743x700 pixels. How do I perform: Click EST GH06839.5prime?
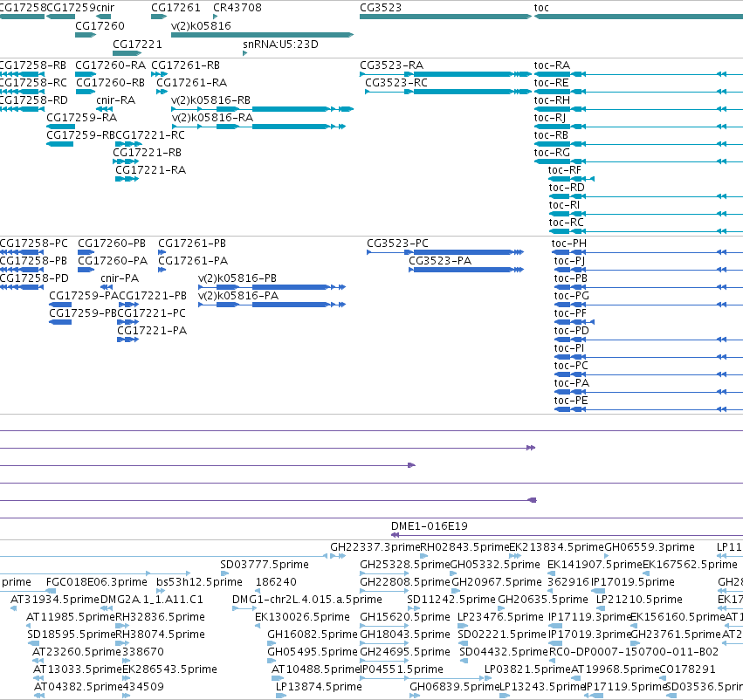pos(415,696)
